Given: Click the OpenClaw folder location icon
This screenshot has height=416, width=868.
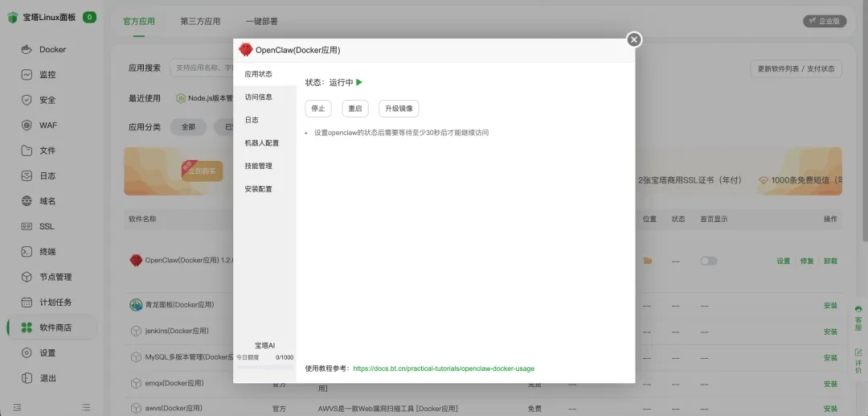Looking at the screenshot, I should [647, 261].
